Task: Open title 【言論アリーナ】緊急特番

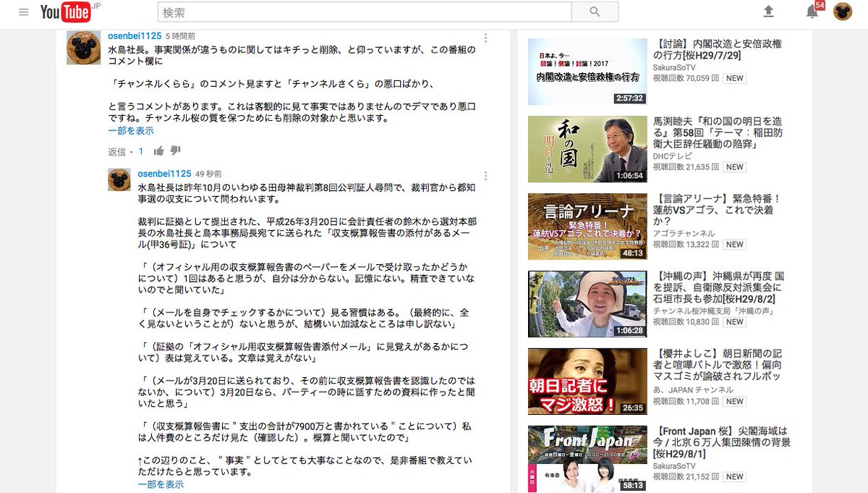Action: click(x=718, y=210)
